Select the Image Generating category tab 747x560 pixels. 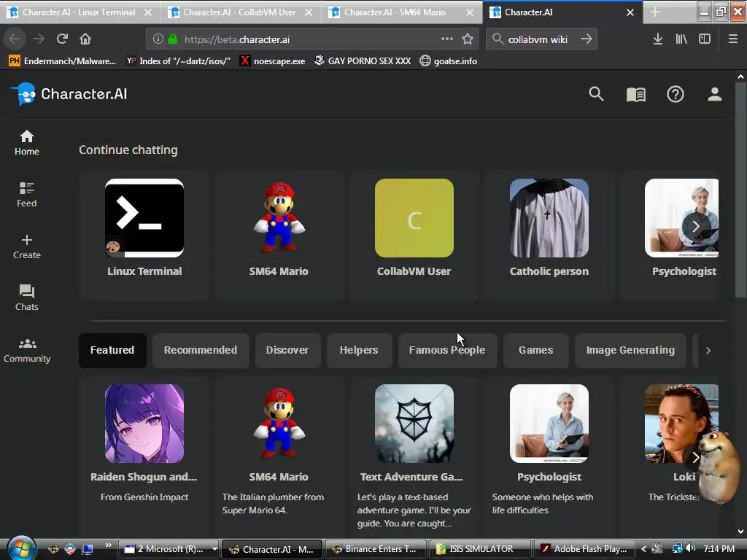pyautogui.click(x=630, y=351)
